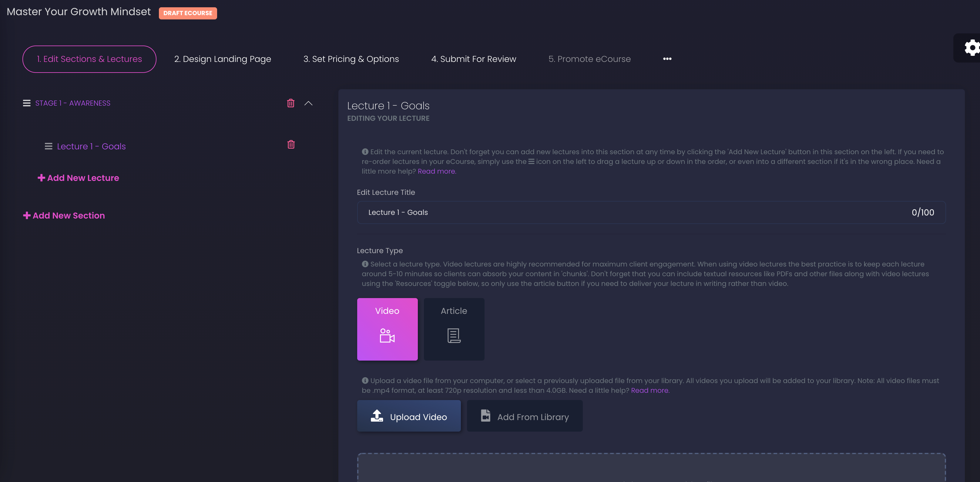The image size is (980, 482).
Task: Switch to Set Pricing & Options tab
Action: point(351,59)
